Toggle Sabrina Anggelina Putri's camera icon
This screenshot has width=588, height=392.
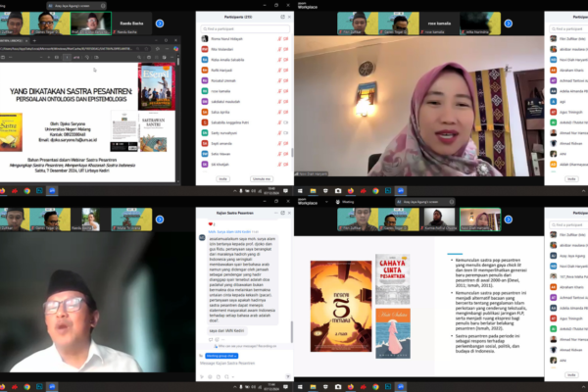pos(286,122)
